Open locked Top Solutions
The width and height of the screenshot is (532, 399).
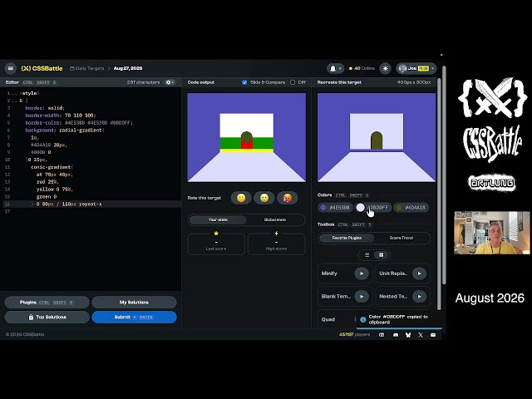pos(47,318)
